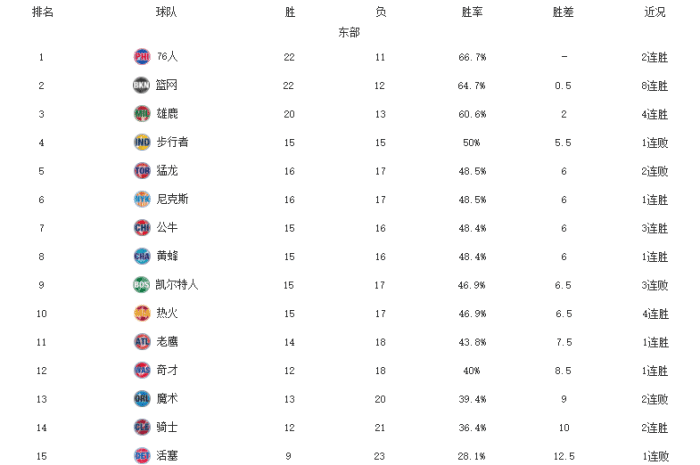Open the 魔术 team name link

(167, 399)
